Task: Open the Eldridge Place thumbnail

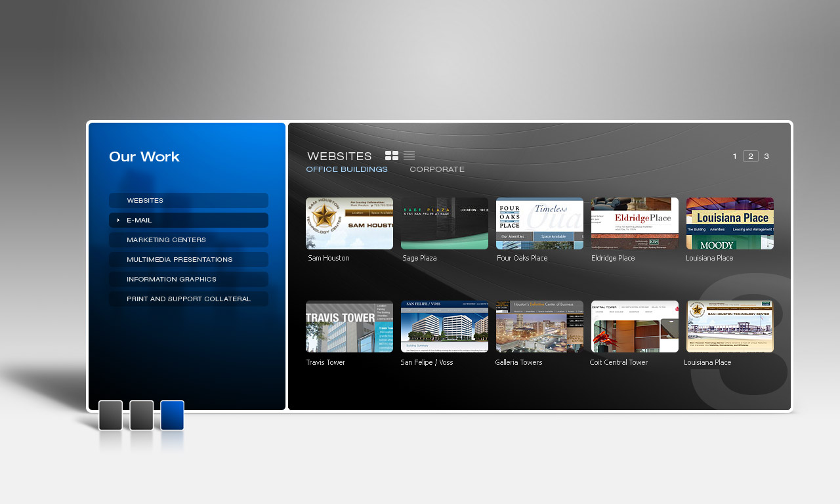Action: (x=635, y=223)
